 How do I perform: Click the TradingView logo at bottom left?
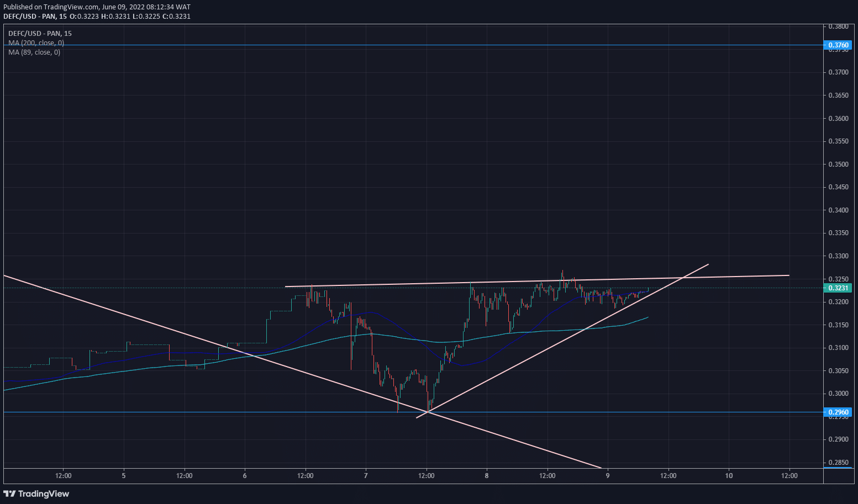(x=36, y=494)
